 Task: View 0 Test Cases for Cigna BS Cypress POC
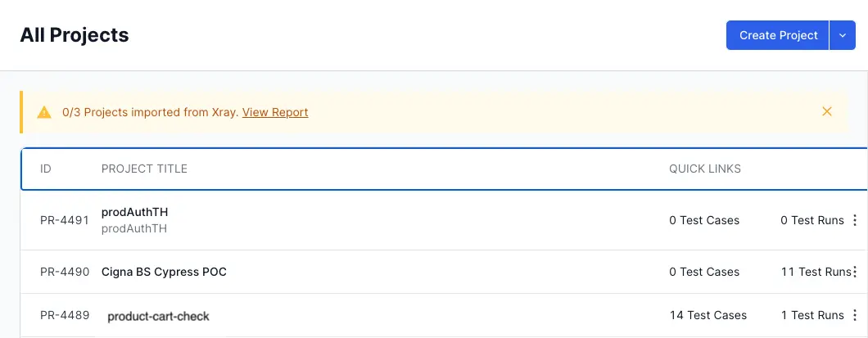click(704, 272)
